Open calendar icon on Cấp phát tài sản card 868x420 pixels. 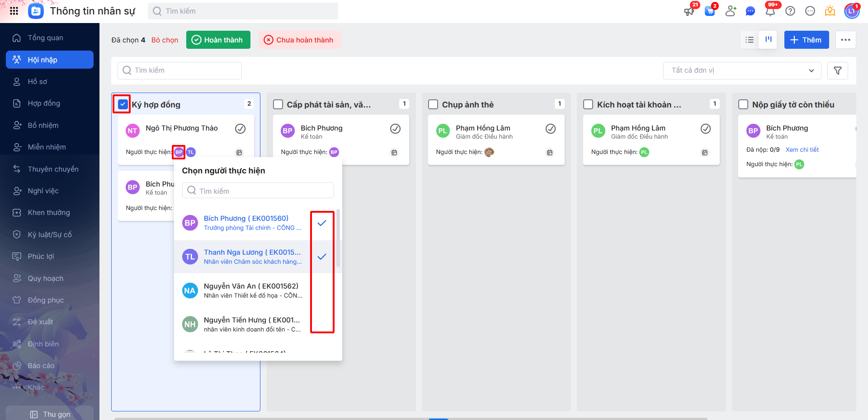coord(394,153)
